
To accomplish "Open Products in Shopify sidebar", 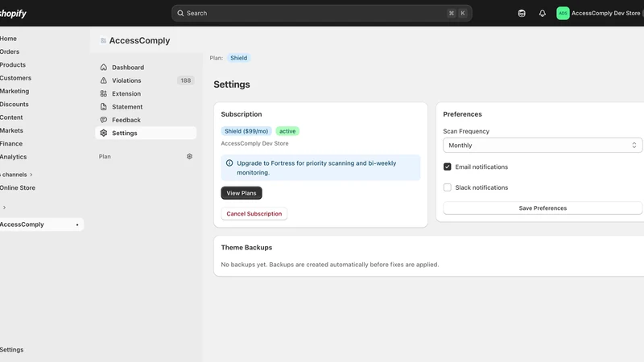I will click(x=13, y=65).
